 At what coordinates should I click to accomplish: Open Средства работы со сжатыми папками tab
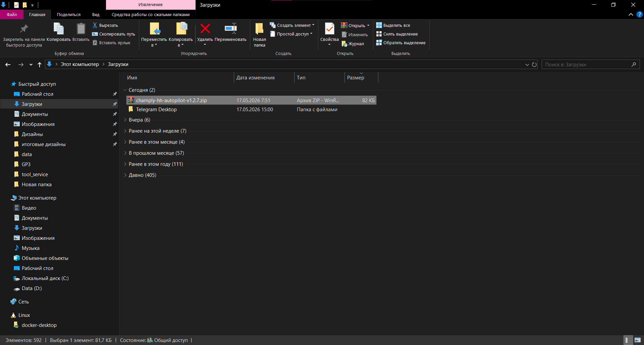151,15
